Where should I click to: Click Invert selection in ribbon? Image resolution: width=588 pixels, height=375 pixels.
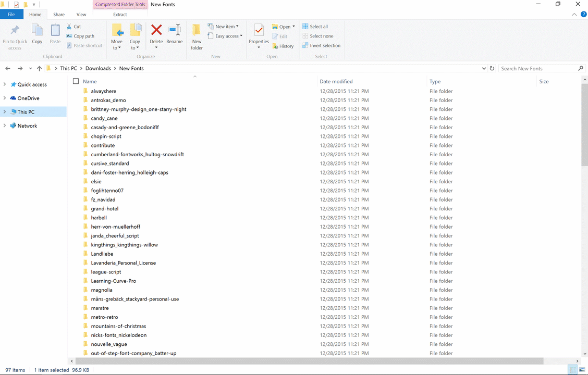coord(321,46)
